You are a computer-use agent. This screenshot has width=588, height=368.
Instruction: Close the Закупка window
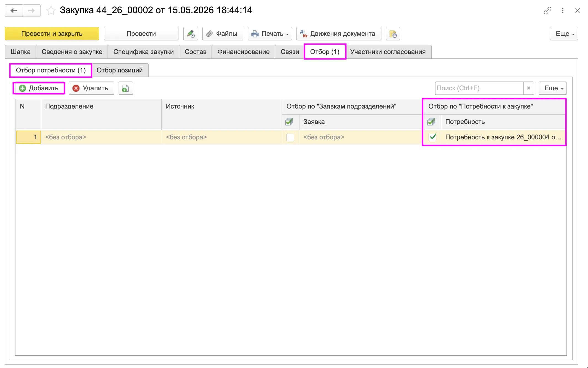(x=578, y=10)
